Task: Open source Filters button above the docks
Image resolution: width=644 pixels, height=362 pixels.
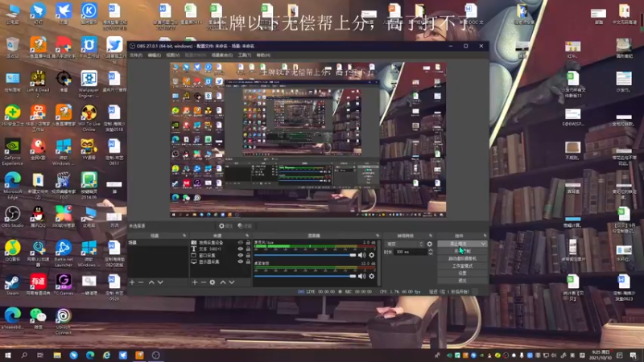Action: (245, 226)
